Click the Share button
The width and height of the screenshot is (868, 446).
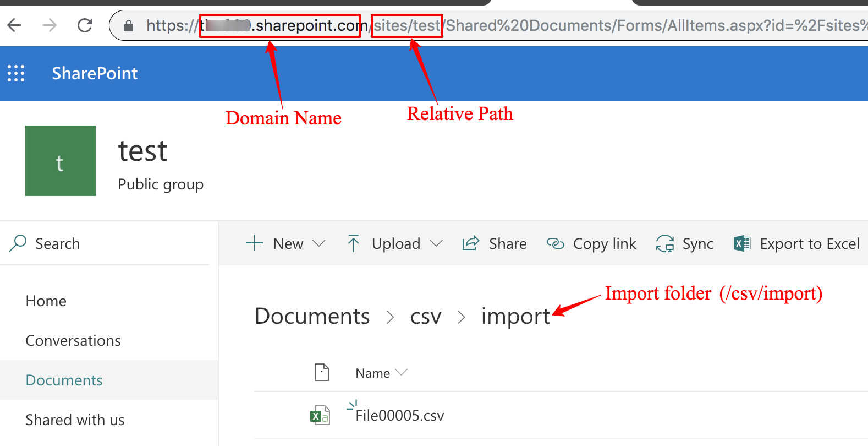click(495, 243)
